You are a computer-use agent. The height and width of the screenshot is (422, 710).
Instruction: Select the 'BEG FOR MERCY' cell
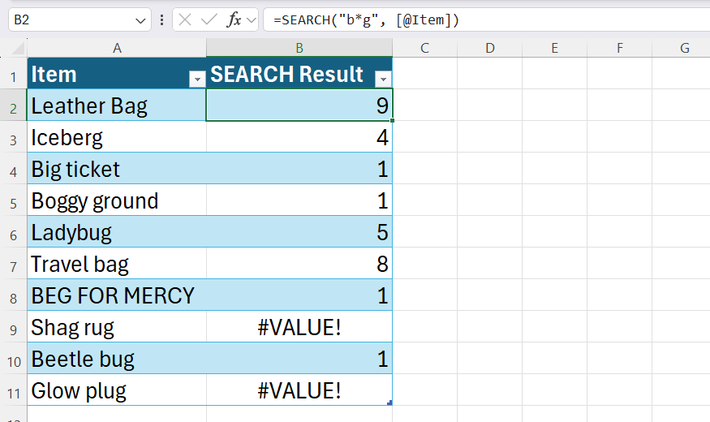point(117,295)
